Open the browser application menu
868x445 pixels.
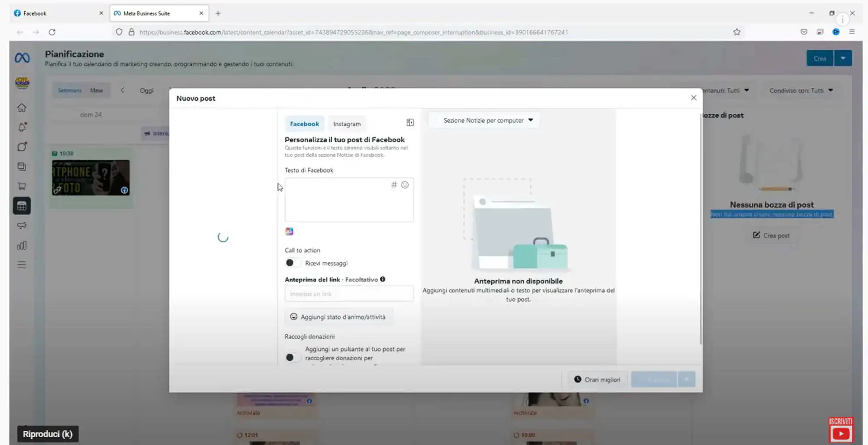[x=852, y=32]
